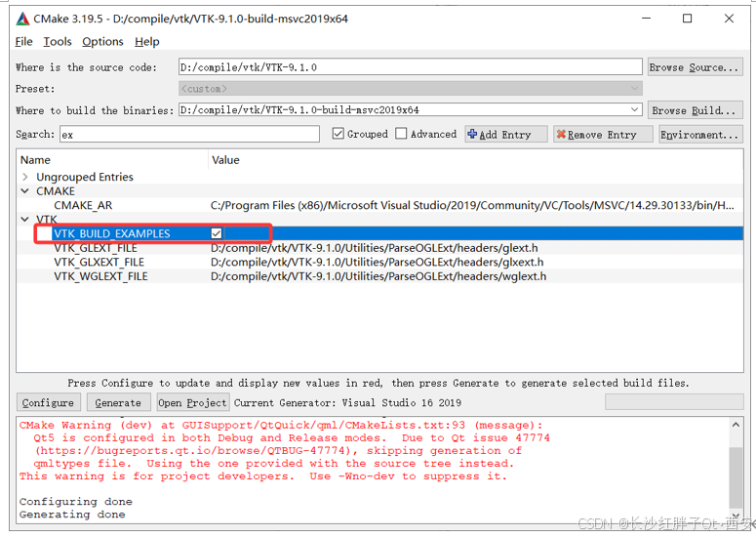Click the progress bar beside generator label

click(x=674, y=402)
